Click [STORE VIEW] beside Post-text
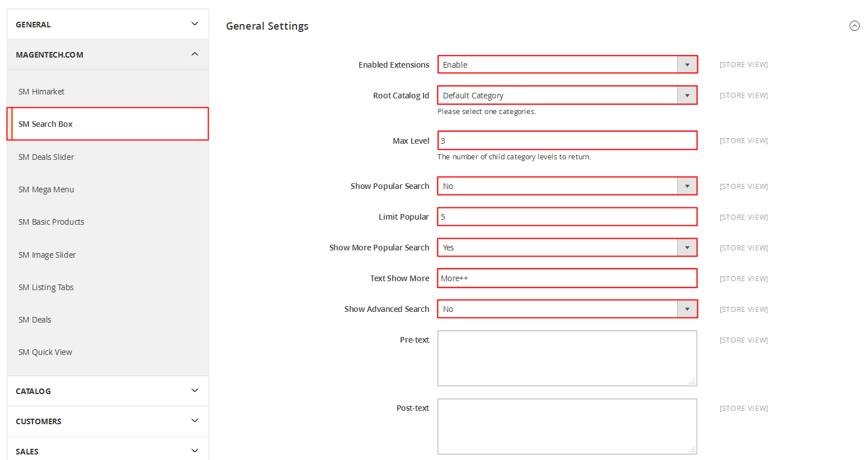This screenshot has height=460, width=868. pyautogui.click(x=744, y=408)
